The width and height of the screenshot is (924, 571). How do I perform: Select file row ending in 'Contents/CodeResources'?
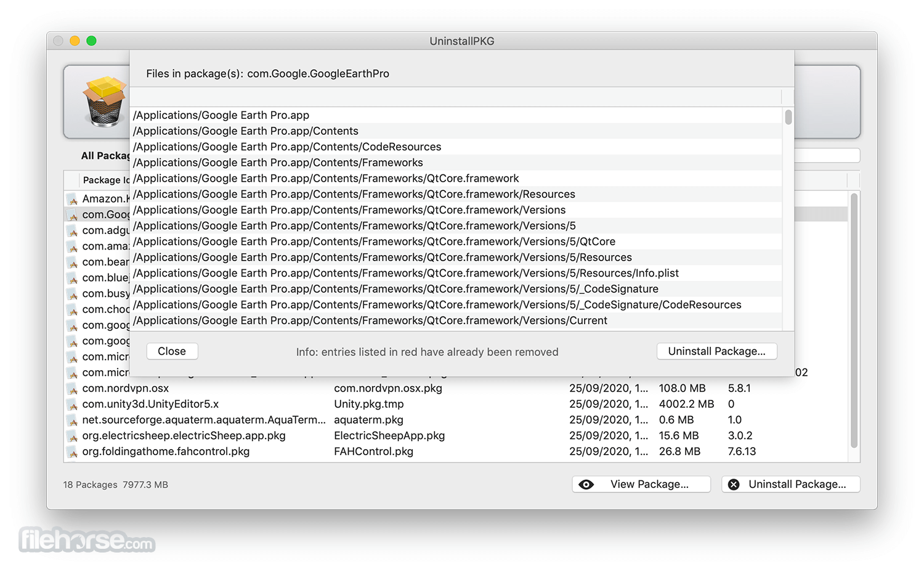pos(456,147)
